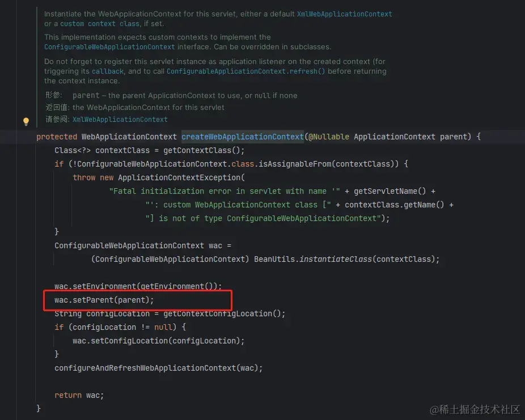525x420 pixels.
Task: Click 'configLocation != null' condition
Action: click(x=122, y=327)
